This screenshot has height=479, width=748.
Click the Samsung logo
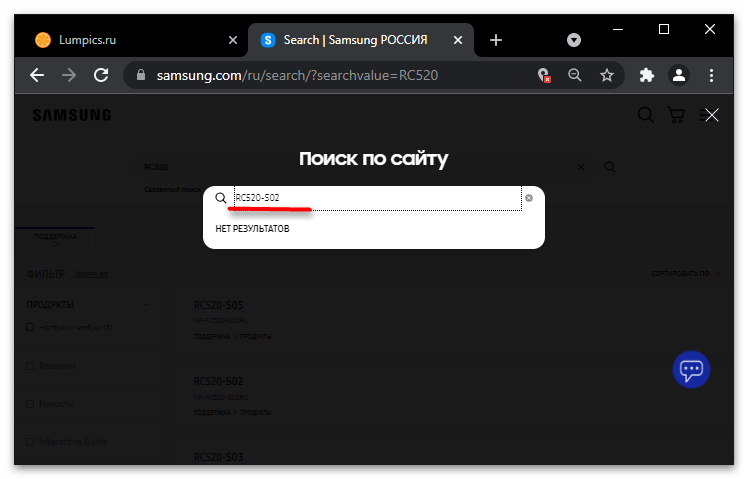pyautogui.click(x=72, y=115)
